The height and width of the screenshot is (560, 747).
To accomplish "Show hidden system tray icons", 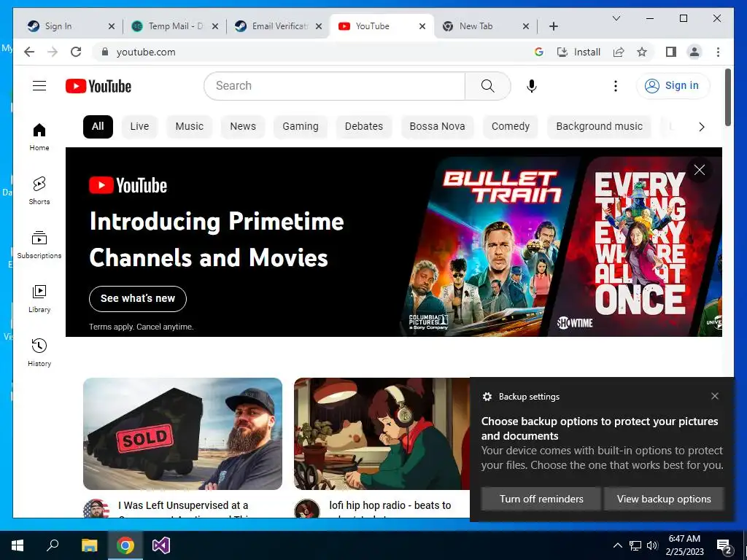I will click(x=617, y=545).
